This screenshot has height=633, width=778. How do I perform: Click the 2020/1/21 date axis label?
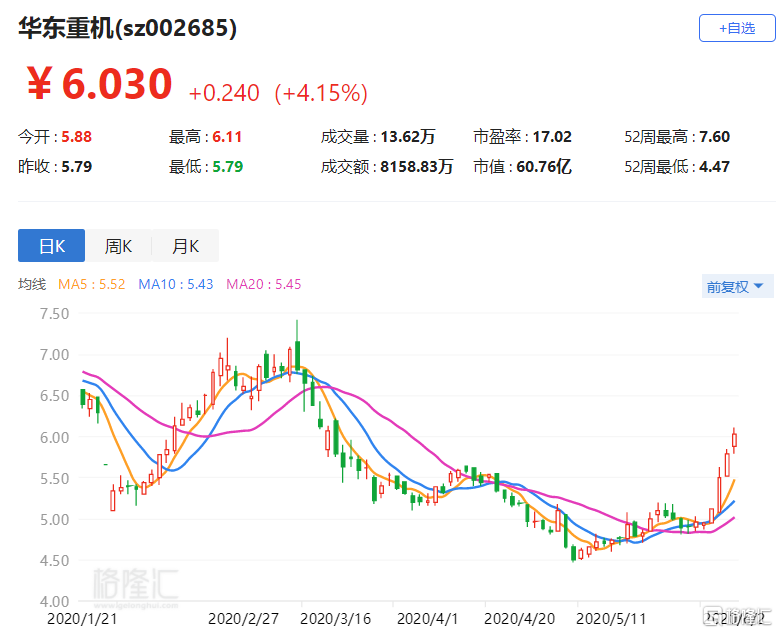82,619
